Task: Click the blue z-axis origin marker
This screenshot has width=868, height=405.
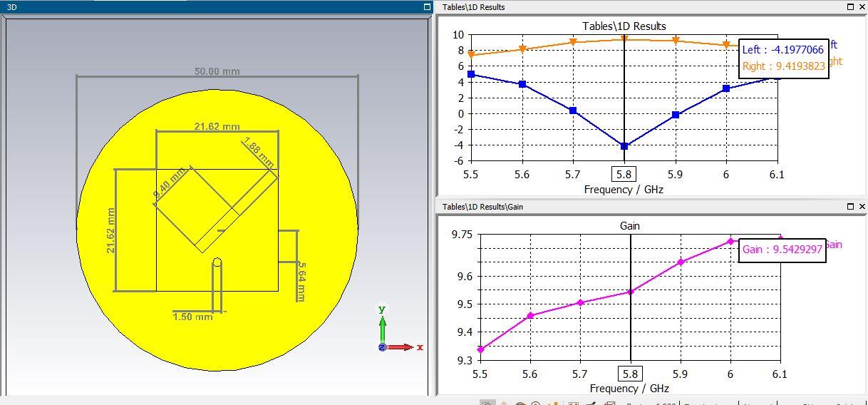Action: tap(383, 347)
